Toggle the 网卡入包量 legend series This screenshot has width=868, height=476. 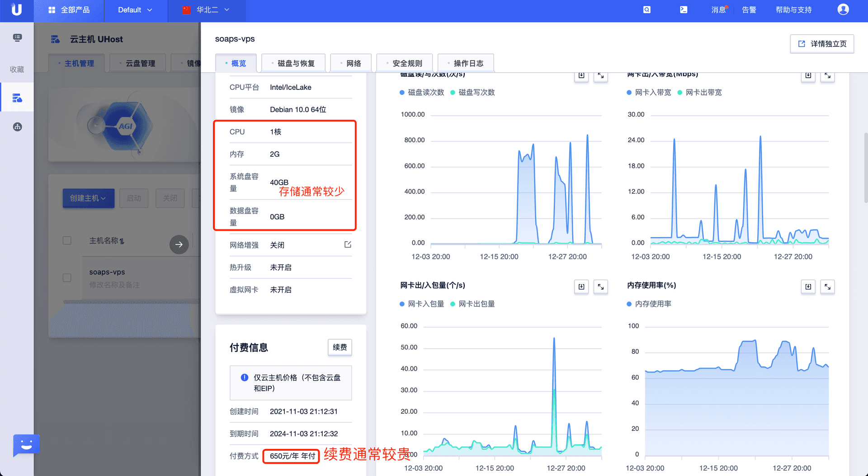tap(422, 304)
